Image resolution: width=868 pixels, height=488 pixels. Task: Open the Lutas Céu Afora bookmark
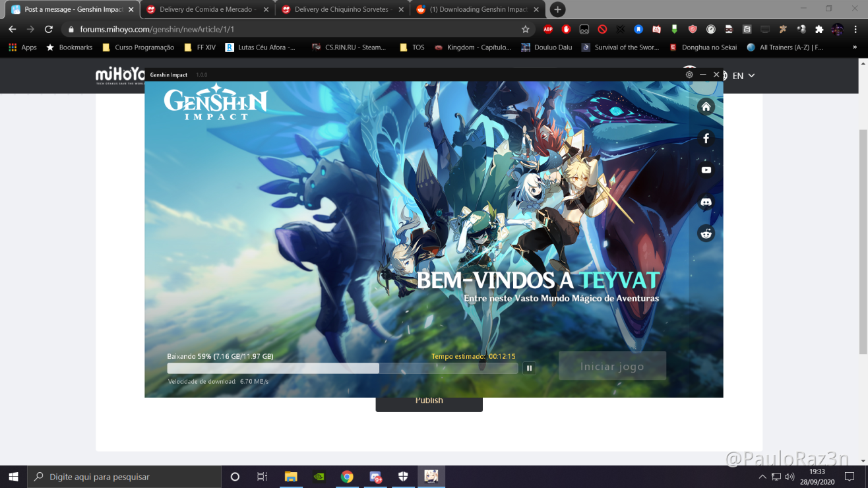pos(261,47)
